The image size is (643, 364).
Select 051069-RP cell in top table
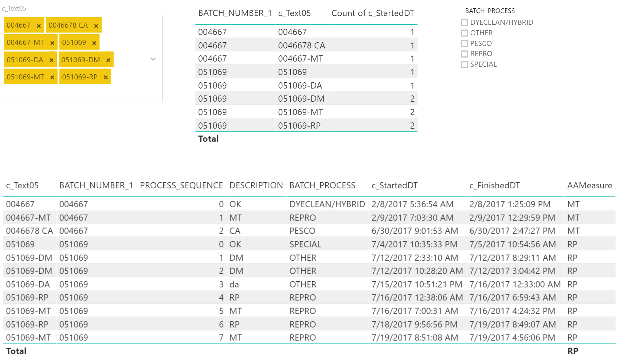pyautogui.click(x=299, y=126)
